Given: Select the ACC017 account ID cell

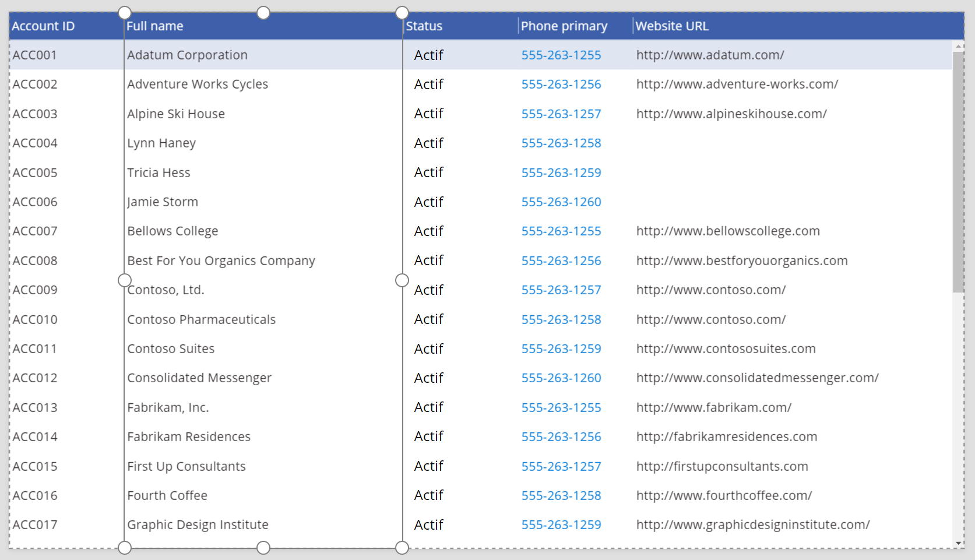Looking at the screenshot, I should coord(35,525).
